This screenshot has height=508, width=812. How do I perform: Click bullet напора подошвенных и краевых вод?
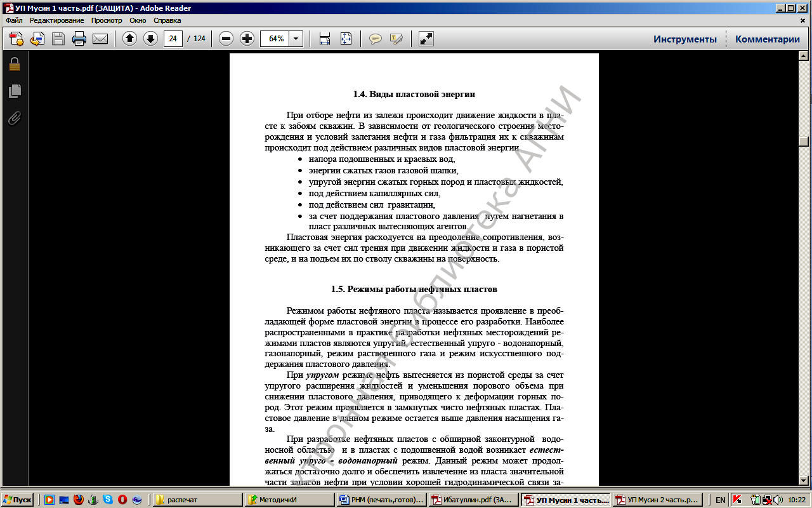coord(382,159)
